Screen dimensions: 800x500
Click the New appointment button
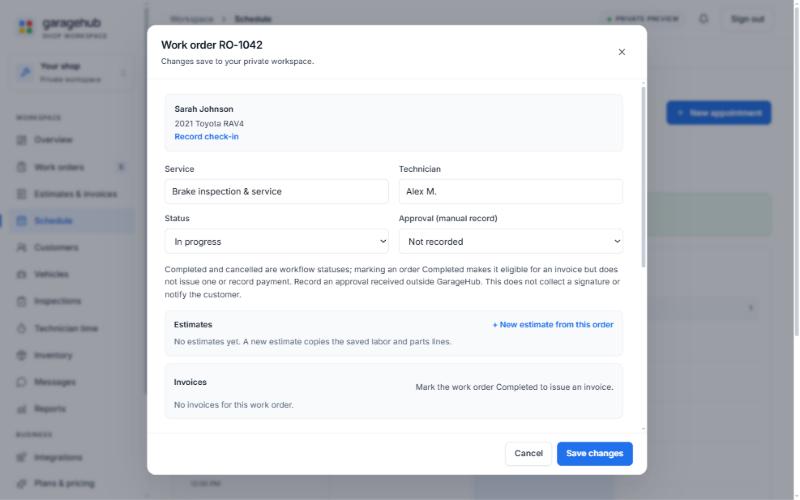coord(718,113)
